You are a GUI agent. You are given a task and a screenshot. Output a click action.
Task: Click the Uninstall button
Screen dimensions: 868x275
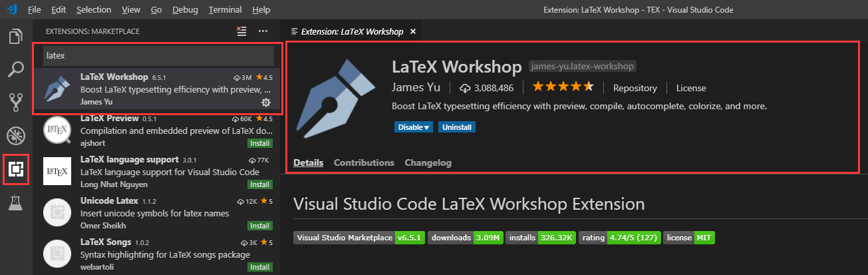pos(456,127)
